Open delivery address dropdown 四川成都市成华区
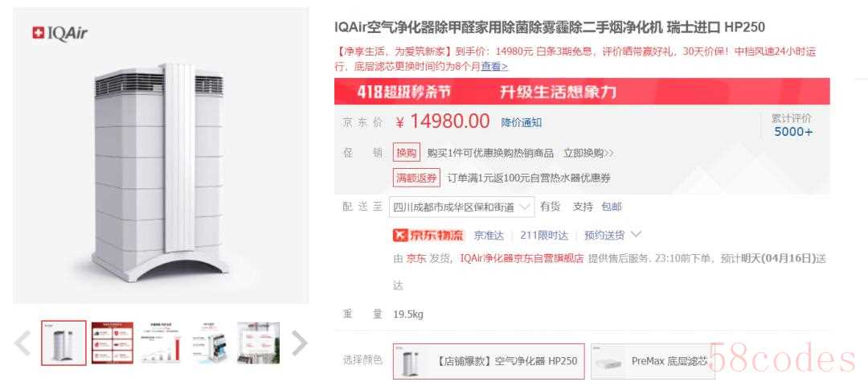Screen dimensions: 868x382 (x=461, y=207)
